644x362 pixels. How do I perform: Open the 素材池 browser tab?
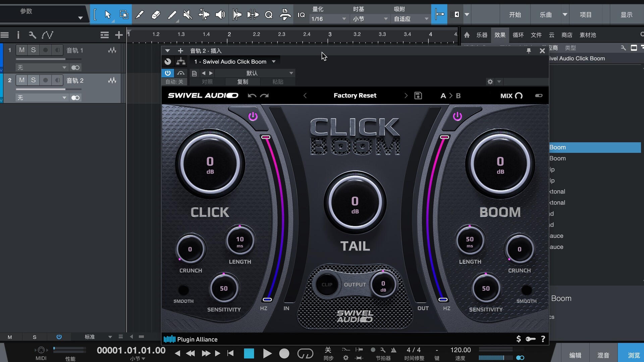pyautogui.click(x=588, y=35)
